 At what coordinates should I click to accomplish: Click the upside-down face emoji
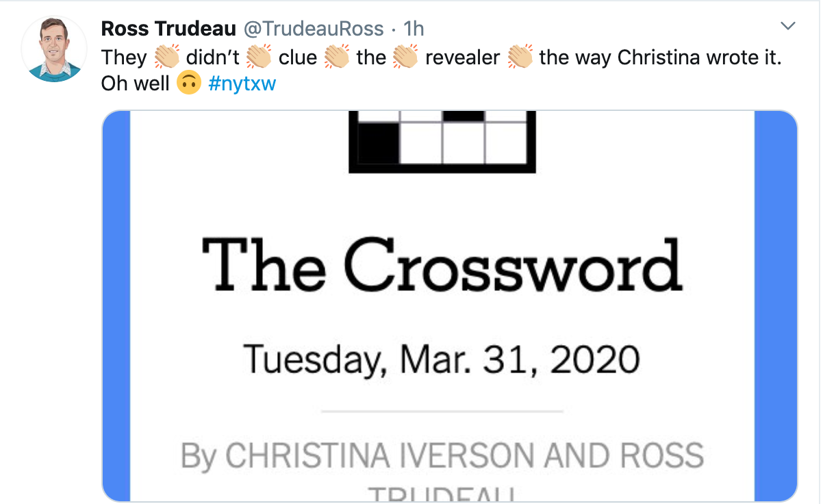[x=188, y=84]
